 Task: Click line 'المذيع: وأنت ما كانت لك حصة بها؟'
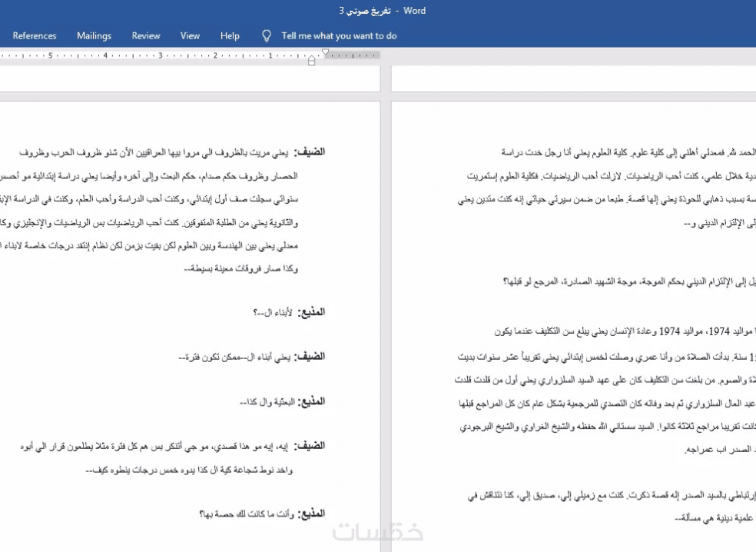click(262, 514)
